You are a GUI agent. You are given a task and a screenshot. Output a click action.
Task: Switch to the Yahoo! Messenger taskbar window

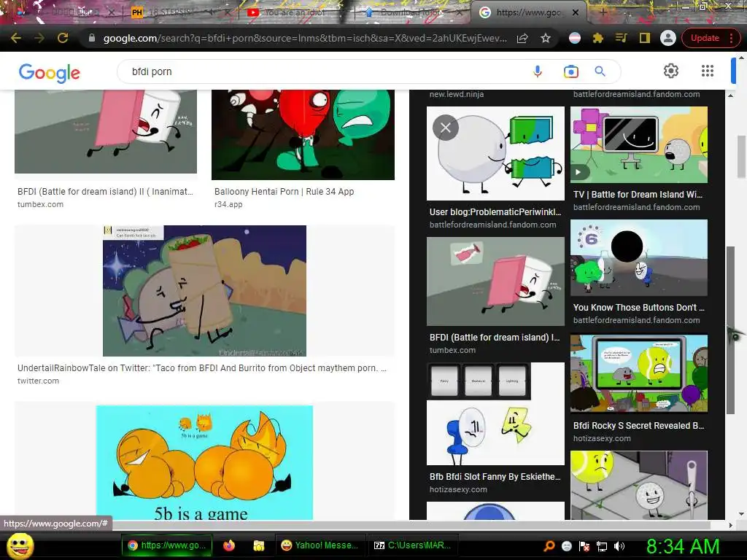pyautogui.click(x=320, y=545)
